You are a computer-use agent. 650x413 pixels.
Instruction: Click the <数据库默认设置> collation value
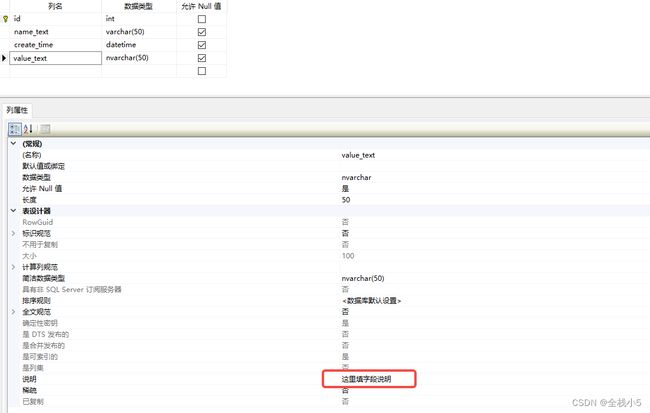tap(371, 301)
